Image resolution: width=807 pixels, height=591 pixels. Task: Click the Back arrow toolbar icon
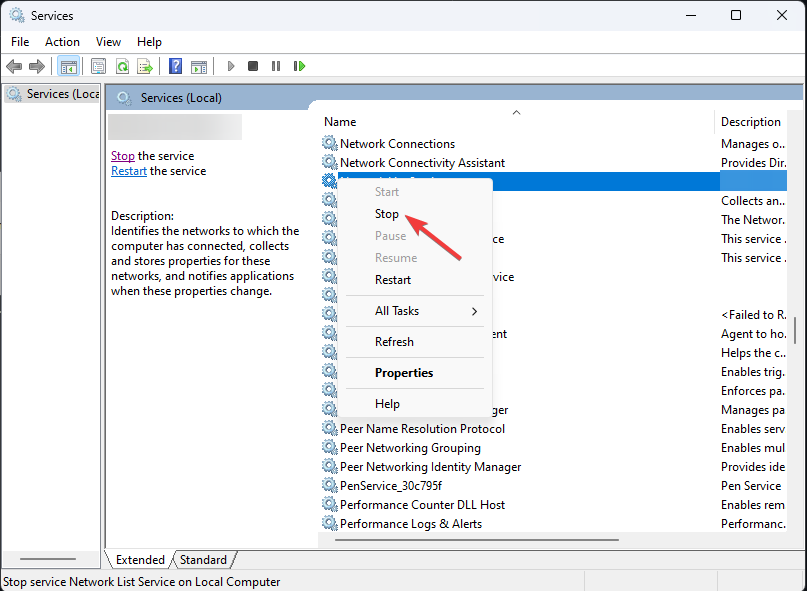(14, 66)
